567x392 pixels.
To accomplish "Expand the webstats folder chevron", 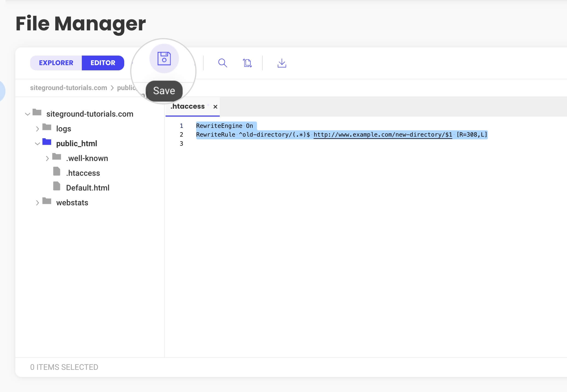I will 37,203.
